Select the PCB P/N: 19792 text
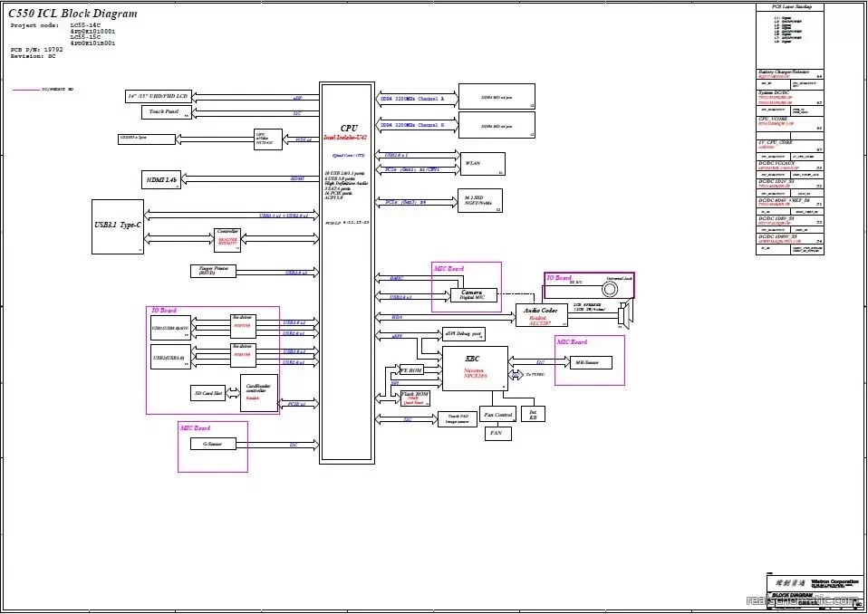Image resolution: width=868 pixels, height=614 pixels. pyautogui.click(x=36, y=50)
